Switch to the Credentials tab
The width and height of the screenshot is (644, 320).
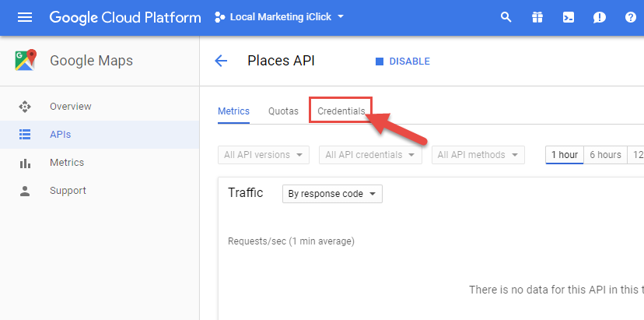[341, 111]
